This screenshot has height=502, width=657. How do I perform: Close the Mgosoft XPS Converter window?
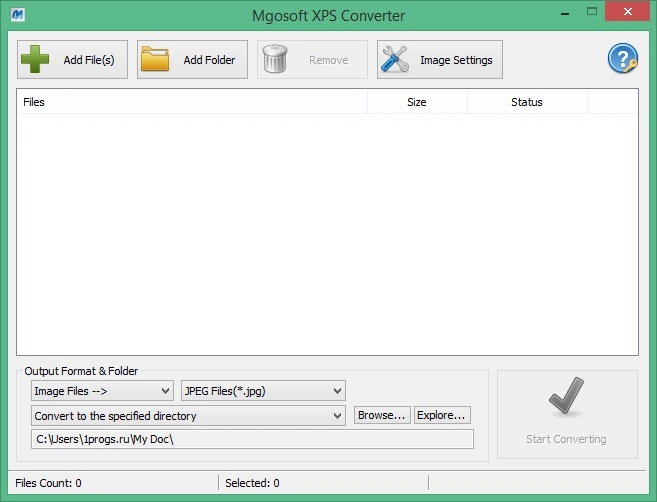point(627,11)
